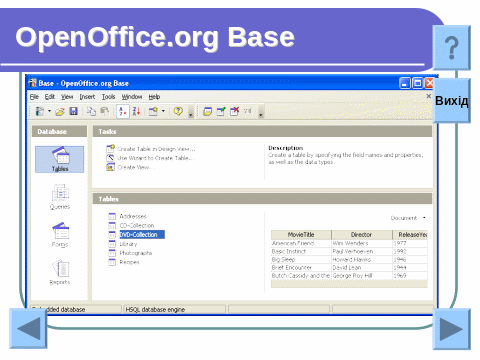
Task: Click the Вихід exit button
Action: 452,101
